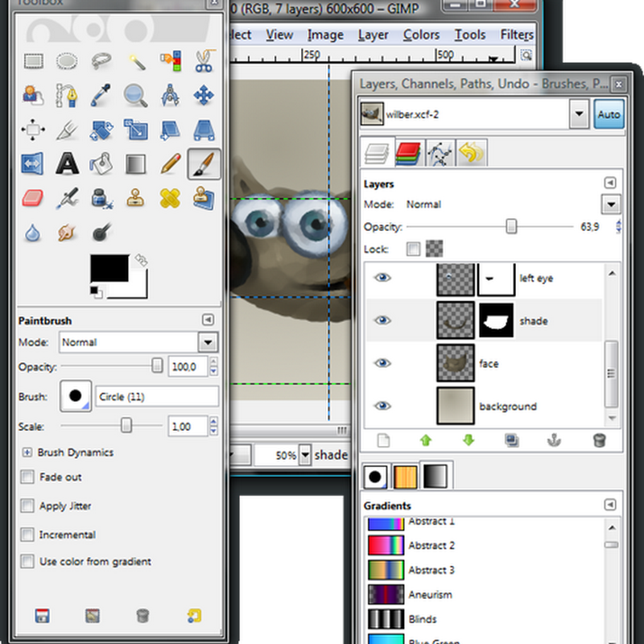
Task: Click the Auto button
Action: [609, 114]
